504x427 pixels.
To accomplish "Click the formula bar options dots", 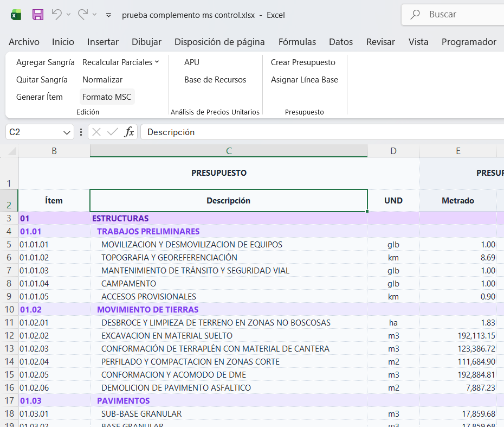I will coord(81,132).
